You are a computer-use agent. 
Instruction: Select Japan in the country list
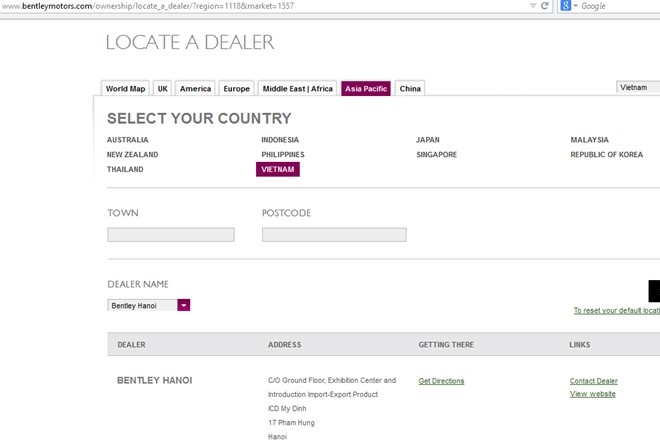click(428, 140)
